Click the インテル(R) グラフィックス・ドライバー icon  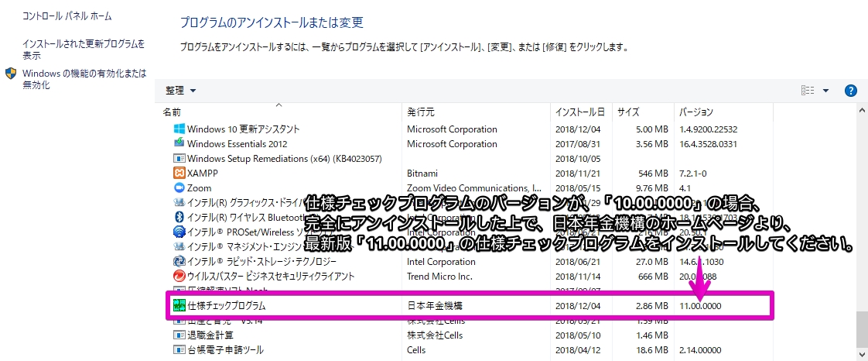[x=179, y=202]
